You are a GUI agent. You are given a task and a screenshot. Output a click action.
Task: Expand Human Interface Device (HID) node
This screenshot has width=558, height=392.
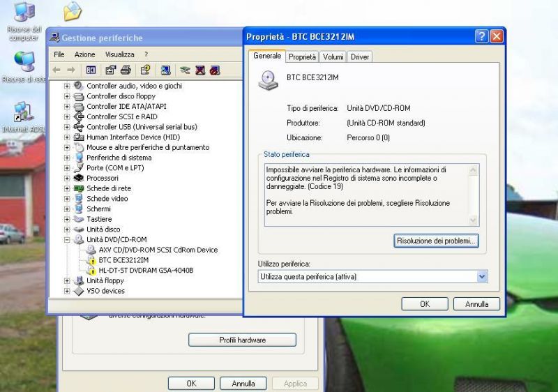point(67,137)
